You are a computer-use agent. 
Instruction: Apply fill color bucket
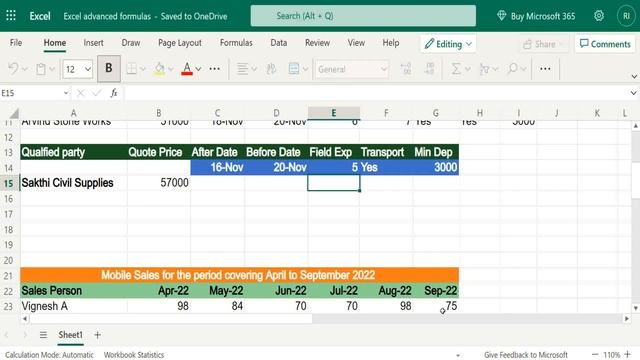pyautogui.click(x=160, y=69)
